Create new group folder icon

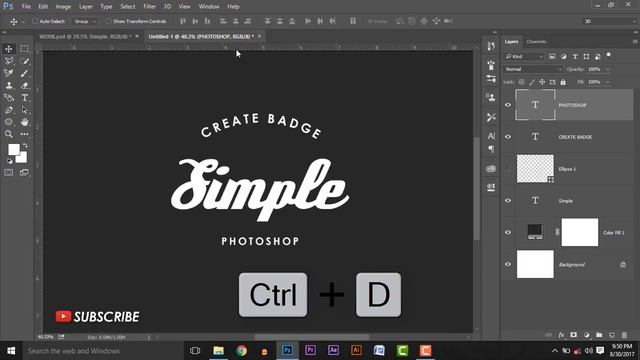click(599, 335)
